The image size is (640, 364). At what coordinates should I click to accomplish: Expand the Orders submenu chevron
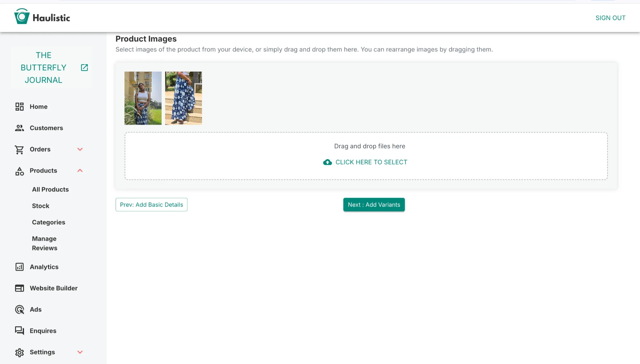coord(80,149)
